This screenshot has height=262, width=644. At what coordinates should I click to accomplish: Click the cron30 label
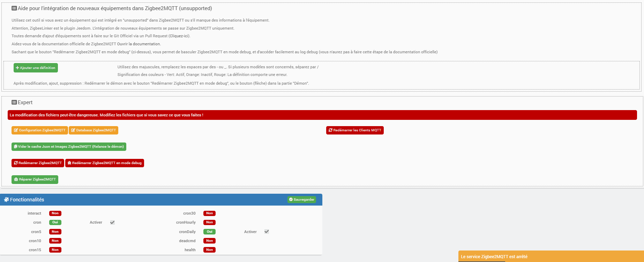tap(189, 213)
